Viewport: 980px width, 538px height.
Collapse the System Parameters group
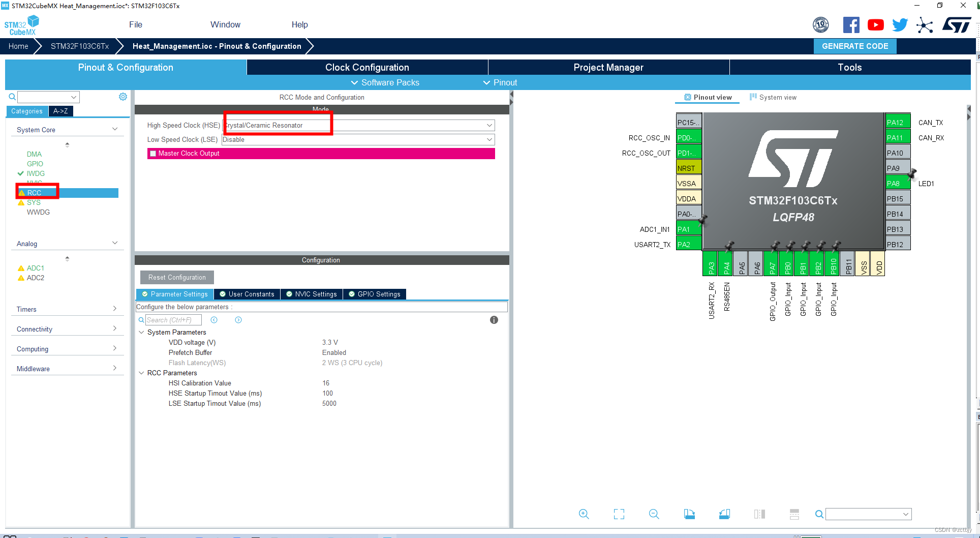pos(141,332)
